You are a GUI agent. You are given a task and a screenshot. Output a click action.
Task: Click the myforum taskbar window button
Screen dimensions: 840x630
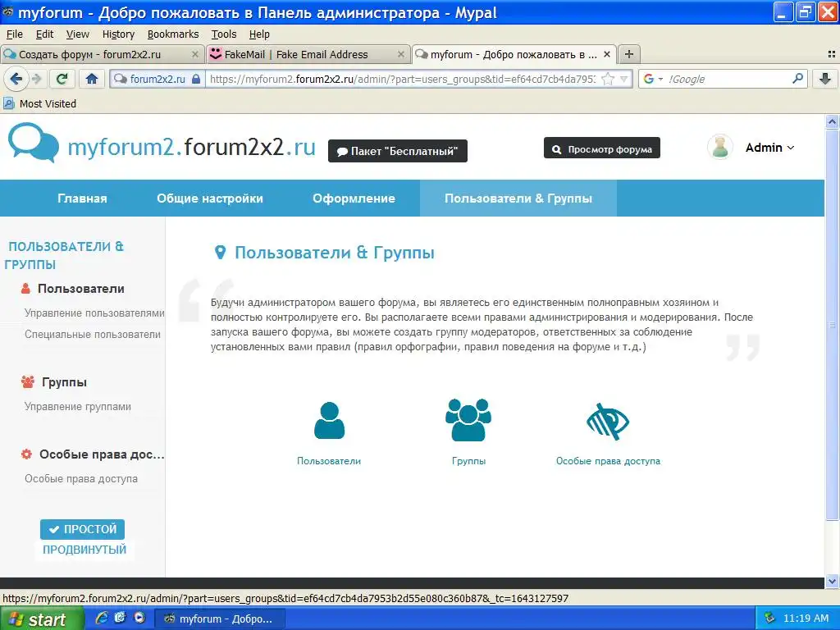(220, 619)
